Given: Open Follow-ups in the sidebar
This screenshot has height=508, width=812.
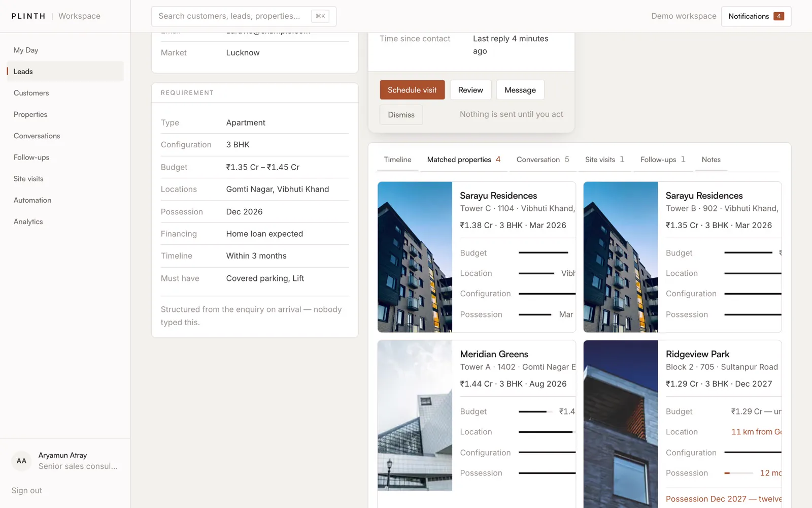Looking at the screenshot, I should pos(65,157).
